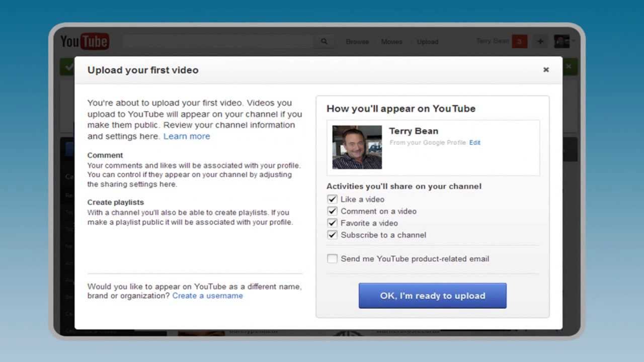Uncheck the Favorite a video checkbox
This screenshot has width=644, height=362.
tap(332, 223)
